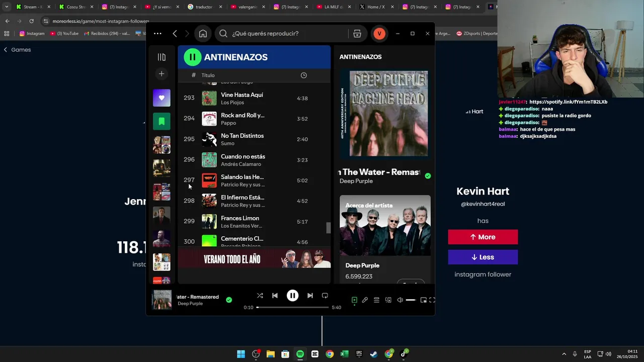Expand Your Library sidebar
Screen dimensions: 644x362
click(162, 57)
